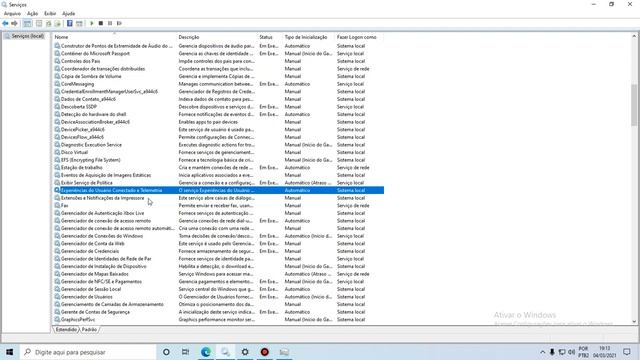
Task: Select the Contêiner do Microsoft Passport service
Action: pyautogui.click(x=218, y=53)
